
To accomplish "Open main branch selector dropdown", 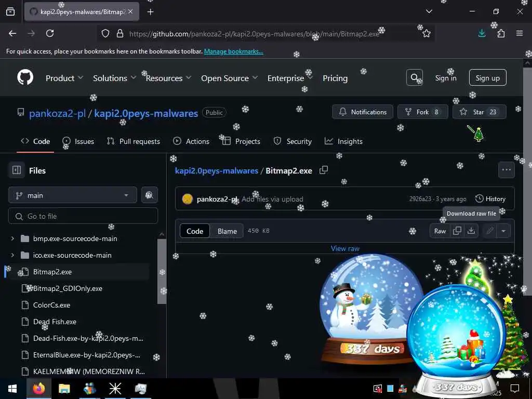I will coord(73,195).
